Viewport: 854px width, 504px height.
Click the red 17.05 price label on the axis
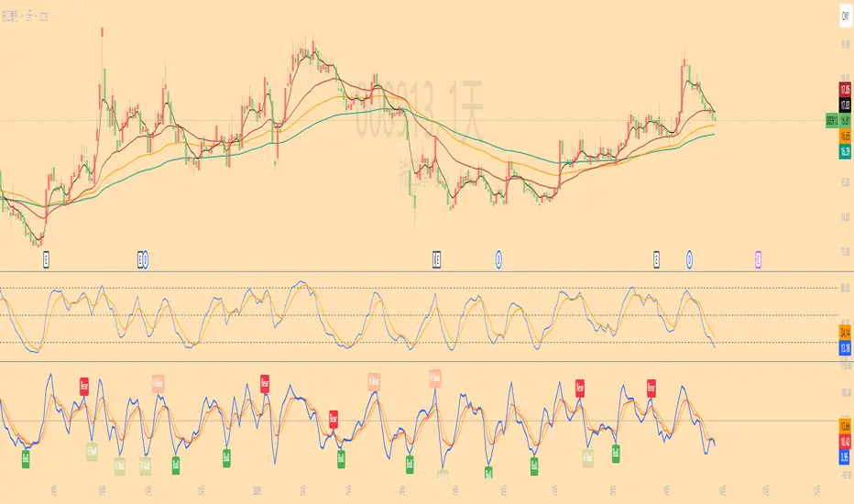coord(845,90)
